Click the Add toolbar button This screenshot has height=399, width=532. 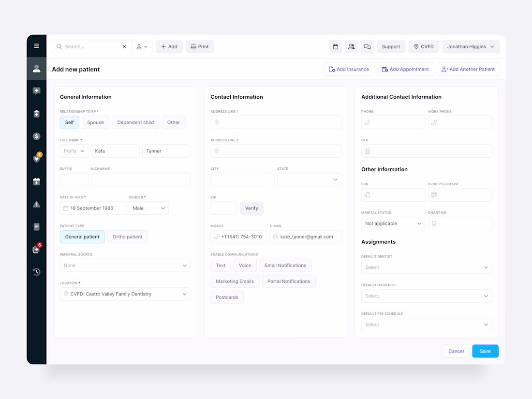point(169,46)
